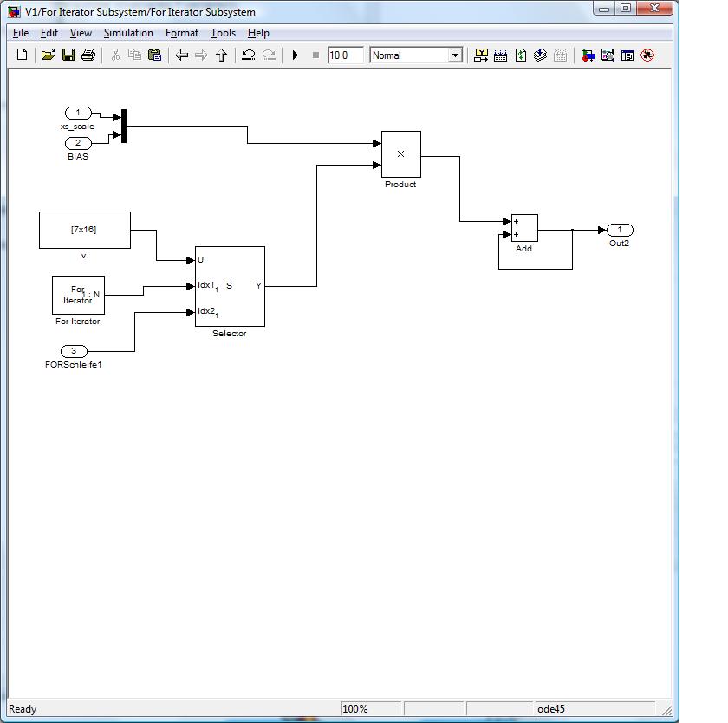Image resolution: width=728 pixels, height=723 pixels.
Task: Select the For Iterator block
Action: tap(78, 295)
